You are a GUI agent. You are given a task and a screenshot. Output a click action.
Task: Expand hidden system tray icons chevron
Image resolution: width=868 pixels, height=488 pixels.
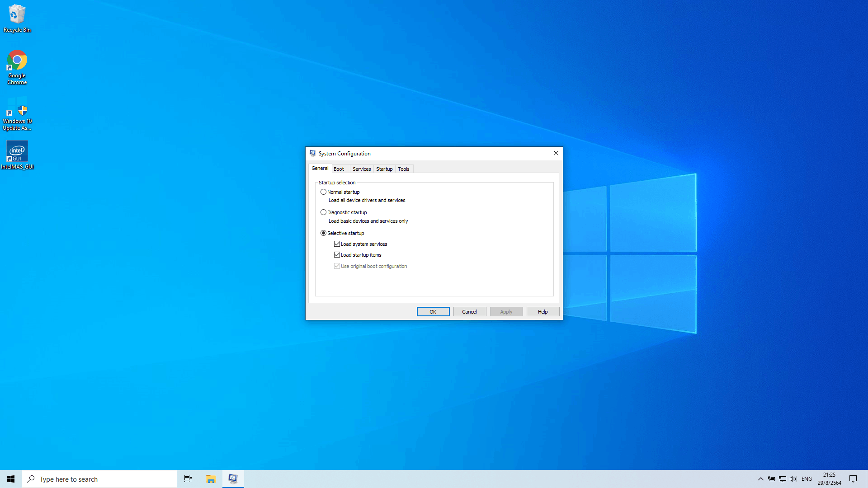[x=760, y=479]
